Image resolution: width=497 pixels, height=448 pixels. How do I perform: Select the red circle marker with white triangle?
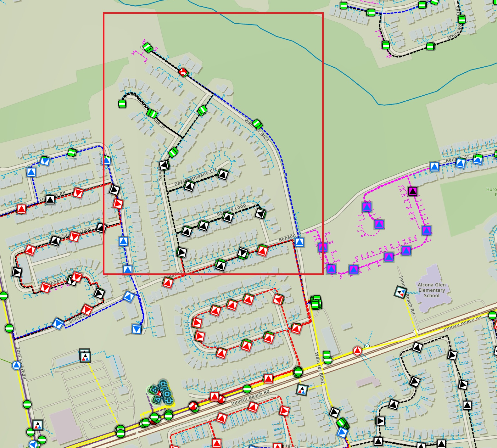pos(357,350)
